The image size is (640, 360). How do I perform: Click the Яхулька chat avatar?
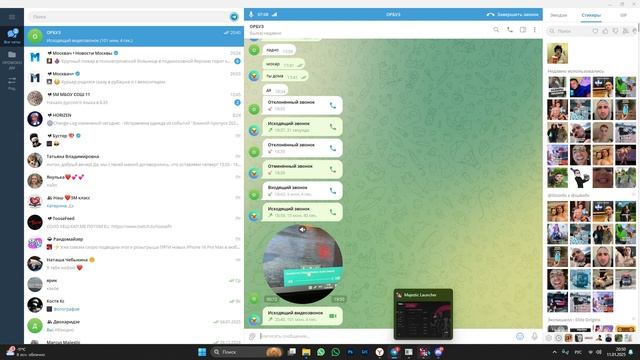(x=35, y=181)
